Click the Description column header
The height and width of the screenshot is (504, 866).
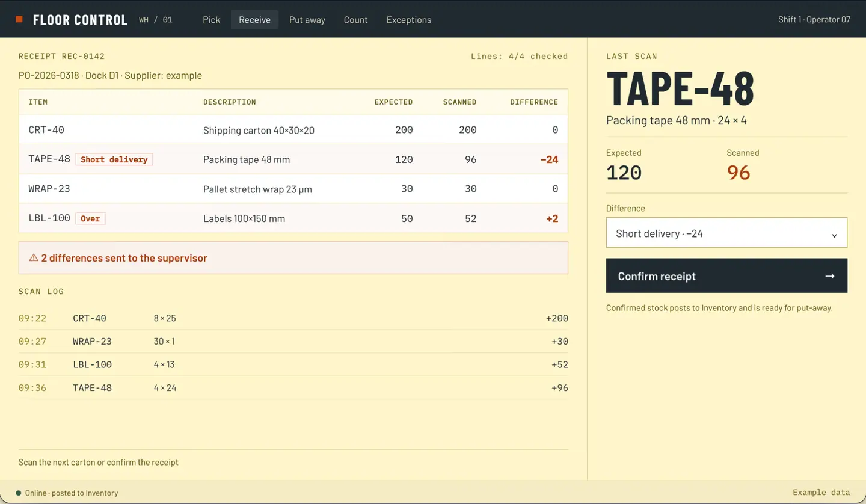[x=230, y=102]
